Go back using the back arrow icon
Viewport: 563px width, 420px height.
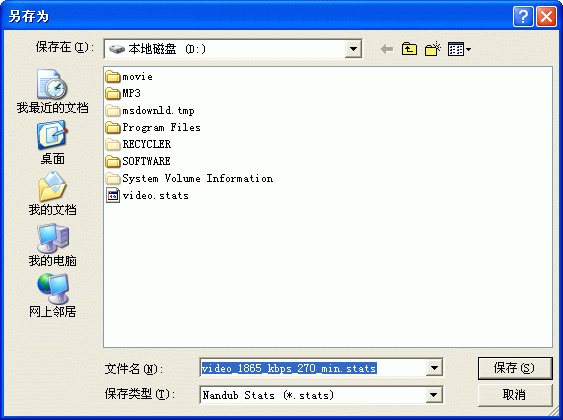[x=387, y=49]
